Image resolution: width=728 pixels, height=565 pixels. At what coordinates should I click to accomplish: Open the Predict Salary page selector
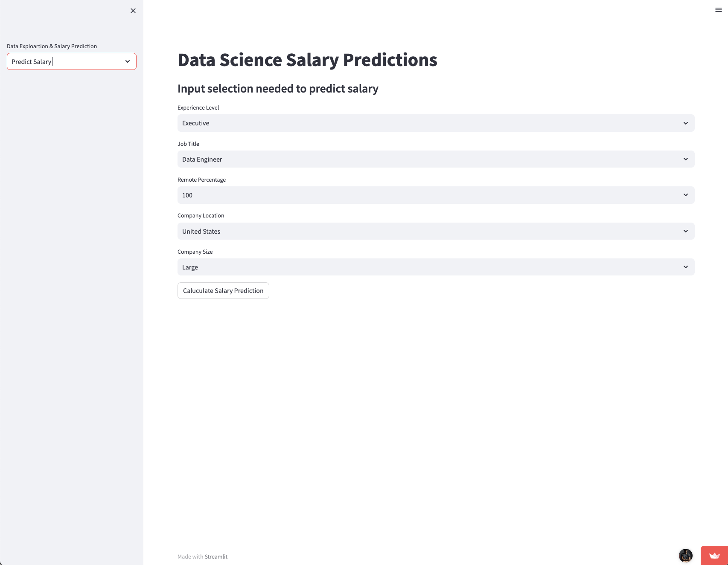(72, 61)
